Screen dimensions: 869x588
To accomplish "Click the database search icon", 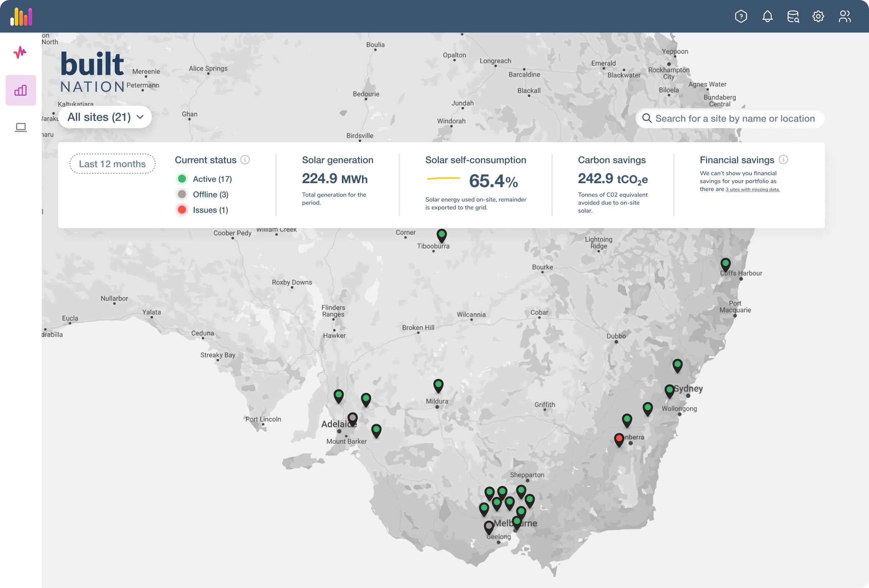I will coord(793,16).
